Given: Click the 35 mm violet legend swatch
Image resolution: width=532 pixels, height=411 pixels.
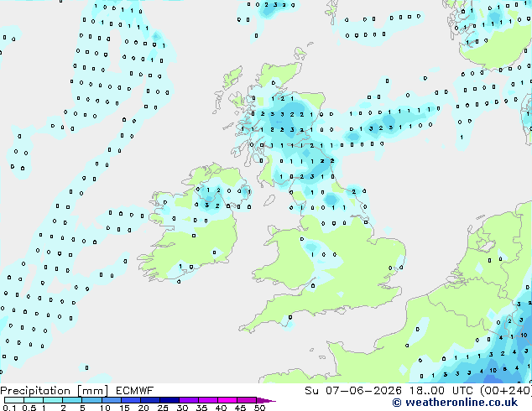Looking at the screenshot, I should 207,400.
